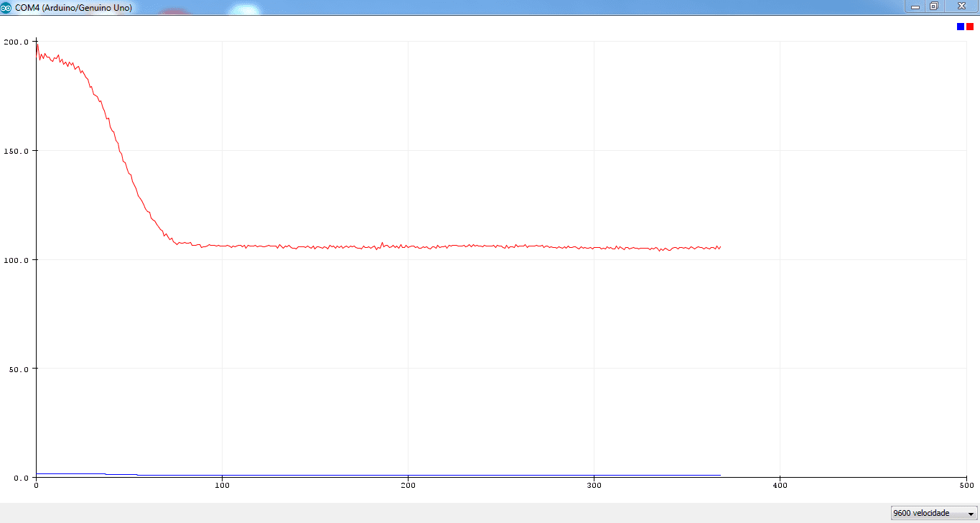
Task: Click the Arduino icon in title bar
Action: (x=6, y=7)
